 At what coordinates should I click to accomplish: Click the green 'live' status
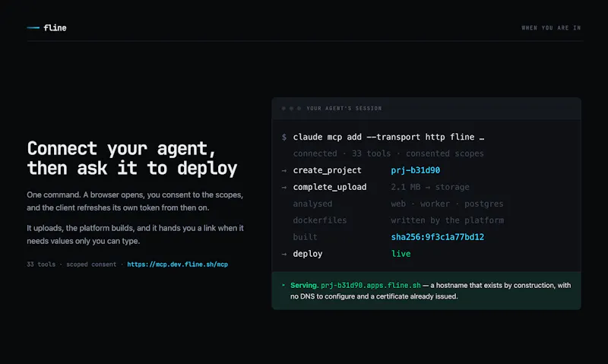click(401, 254)
